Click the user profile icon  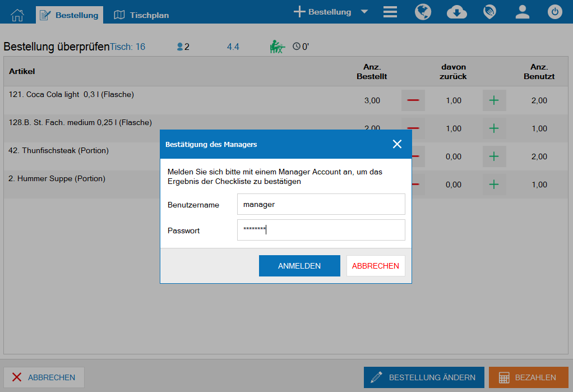click(523, 12)
